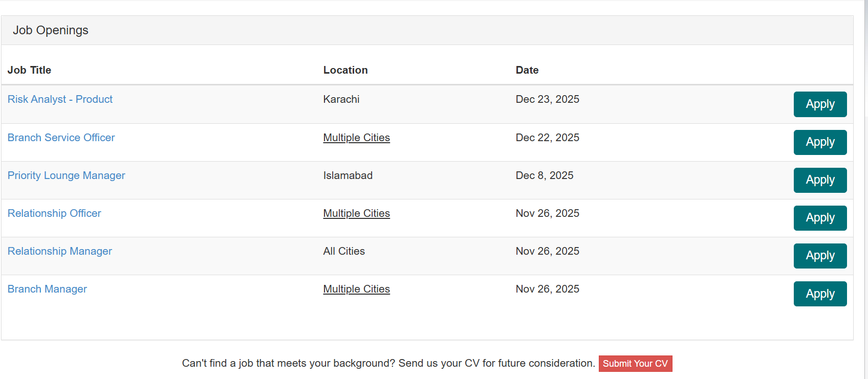Apply for the Priority Lounge Manager role
Screen dimensions: 868x379
tap(820, 180)
